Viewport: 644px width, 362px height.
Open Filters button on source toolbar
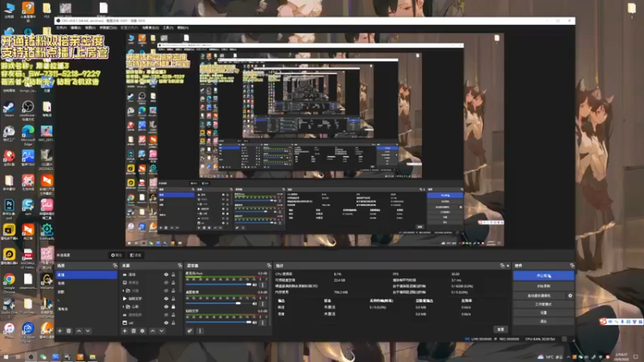pos(135,255)
